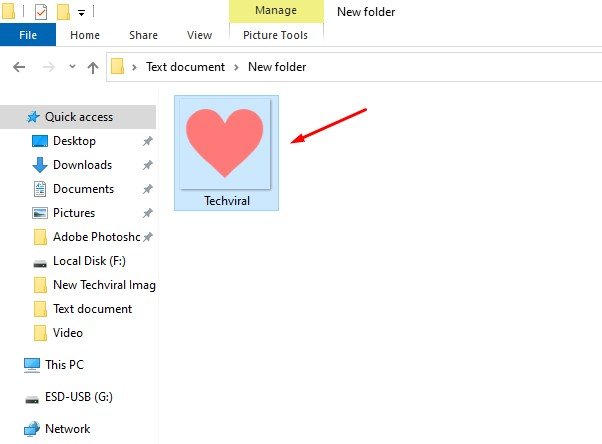Click the Properties icon in quick access toolbar

(41, 12)
